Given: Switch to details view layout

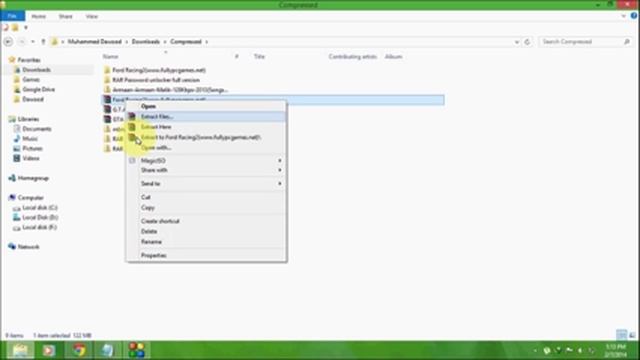Looking at the screenshot, I should point(621,335).
